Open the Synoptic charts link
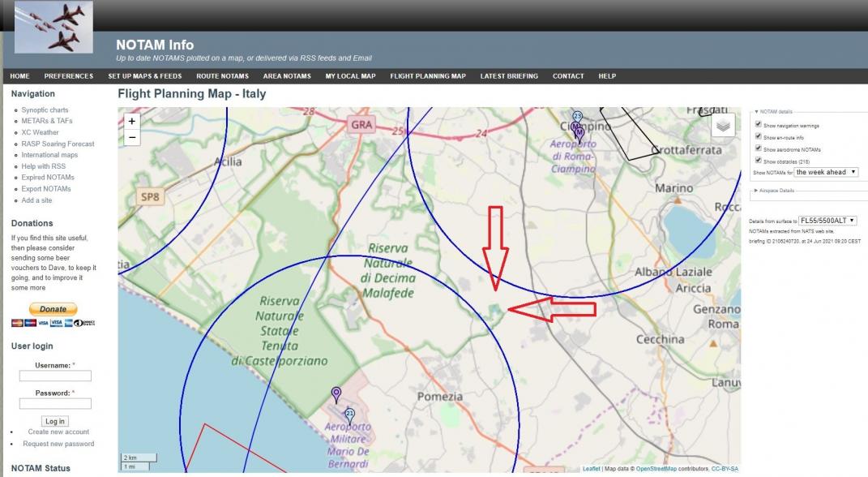Screen dimensions: 868x477 [x=45, y=110]
